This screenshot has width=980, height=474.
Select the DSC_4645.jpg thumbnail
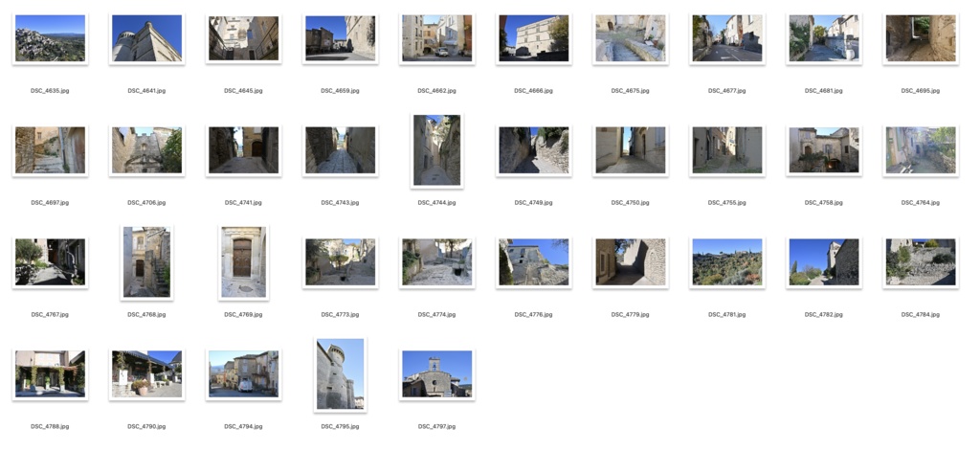click(x=244, y=38)
